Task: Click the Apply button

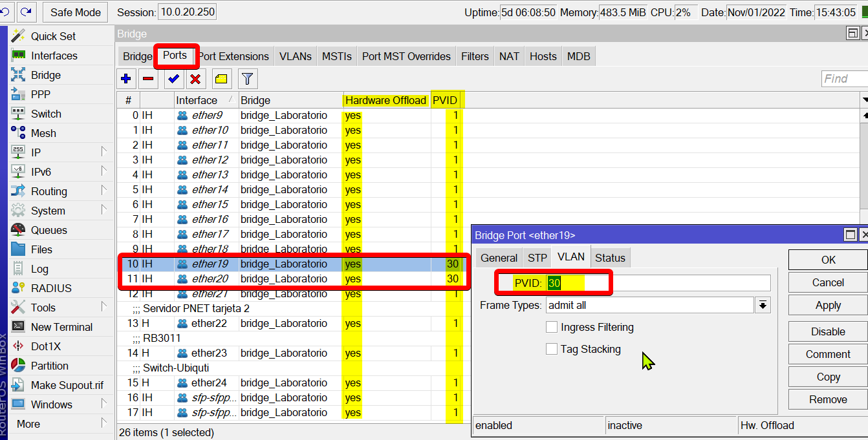Action: coord(827,306)
